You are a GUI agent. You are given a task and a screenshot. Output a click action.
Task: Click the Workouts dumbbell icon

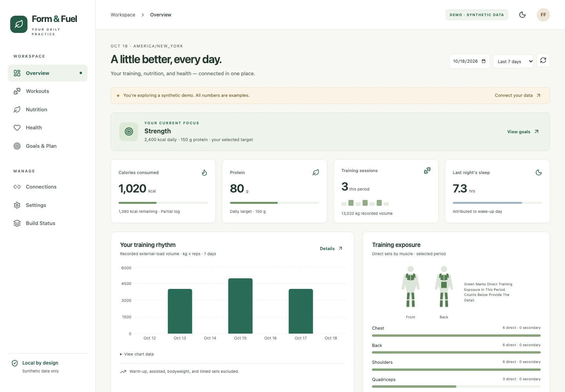coord(17,91)
